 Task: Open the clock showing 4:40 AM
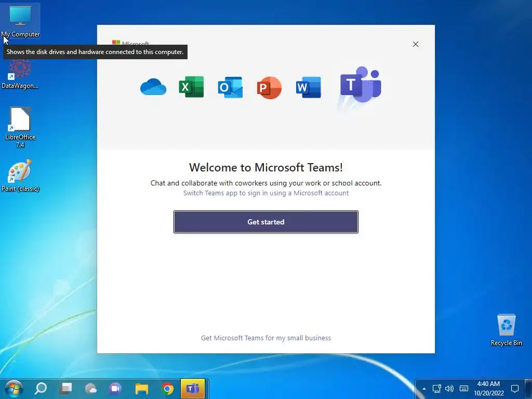point(488,389)
